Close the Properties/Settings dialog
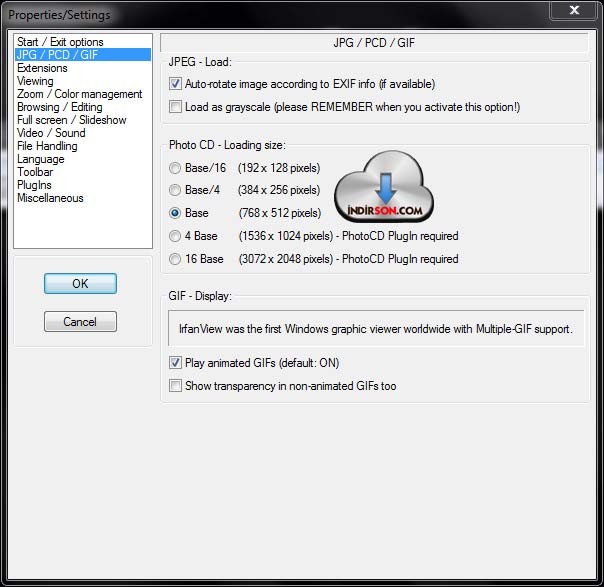Image resolution: width=604 pixels, height=587 pixels. 574,10
